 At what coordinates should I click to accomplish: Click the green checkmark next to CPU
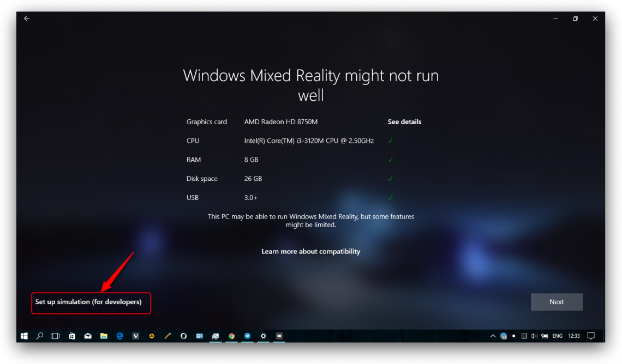[390, 141]
